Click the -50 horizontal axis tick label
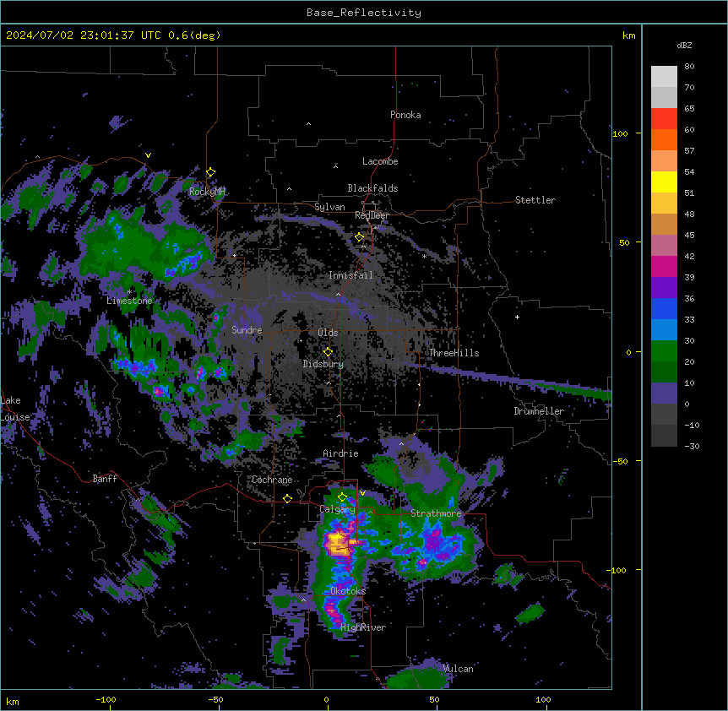The width and height of the screenshot is (728, 711). (x=215, y=699)
